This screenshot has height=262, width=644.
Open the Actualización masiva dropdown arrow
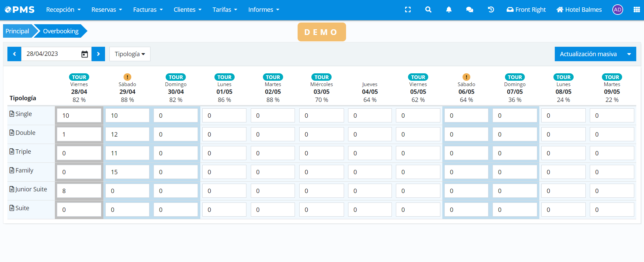pyautogui.click(x=629, y=54)
